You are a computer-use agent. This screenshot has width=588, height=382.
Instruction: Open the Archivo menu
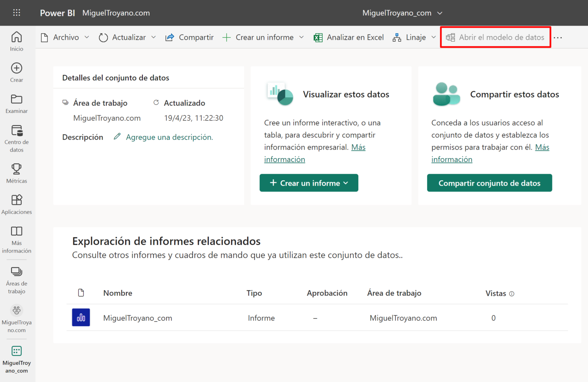(65, 37)
